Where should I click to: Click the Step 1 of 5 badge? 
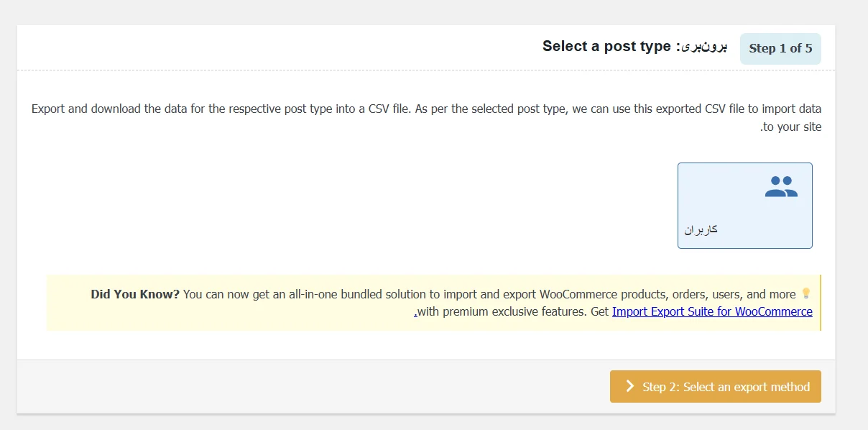click(x=780, y=48)
